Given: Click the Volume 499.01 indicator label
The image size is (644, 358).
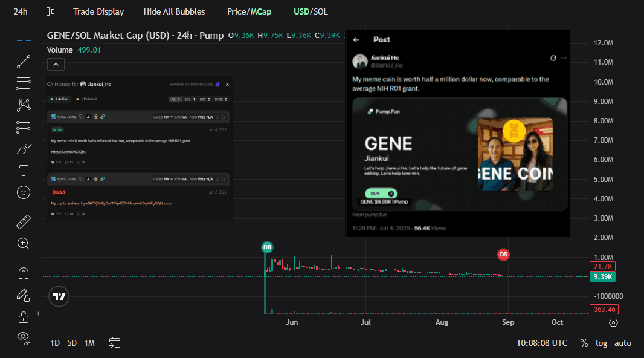Looking at the screenshot, I should 74,50.
